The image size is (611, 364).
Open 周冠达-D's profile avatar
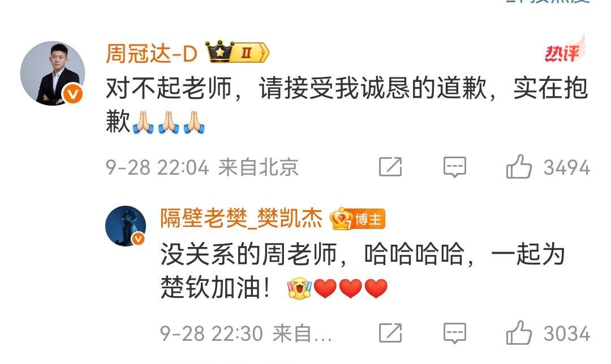[x=53, y=73]
